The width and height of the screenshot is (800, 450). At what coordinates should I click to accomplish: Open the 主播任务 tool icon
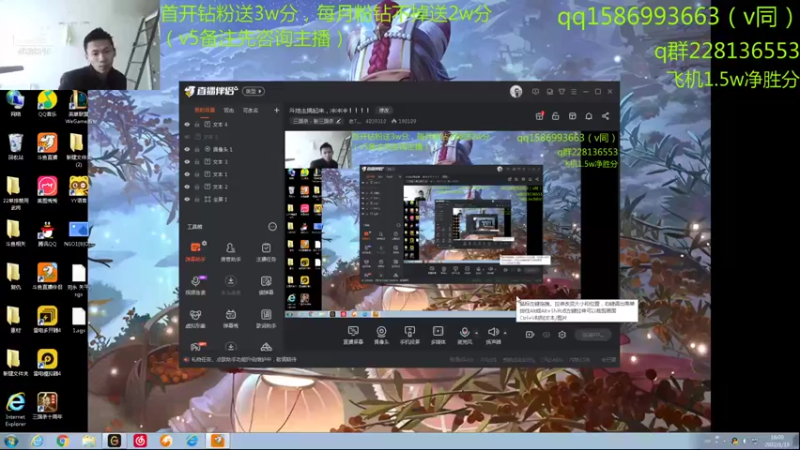click(266, 252)
